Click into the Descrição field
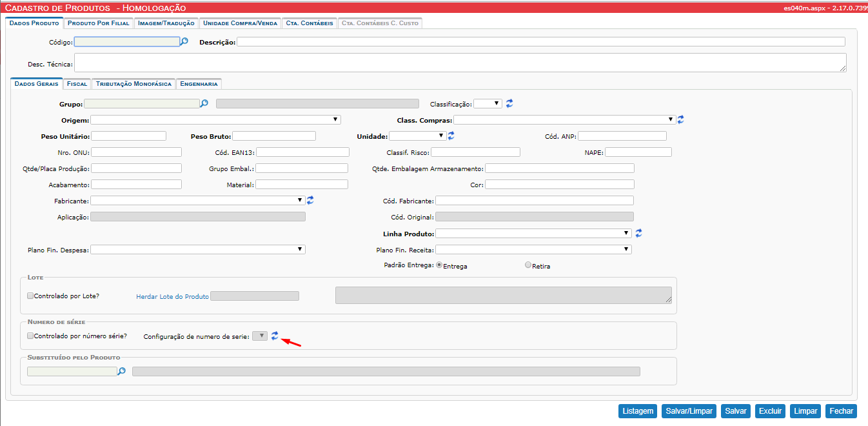868x426 pixels. click(541, 41)
